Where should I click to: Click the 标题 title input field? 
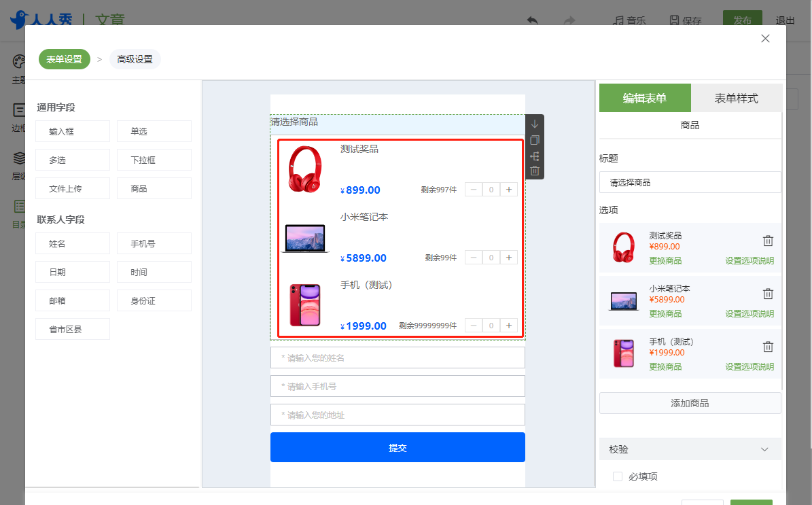[x=690, y=182]
